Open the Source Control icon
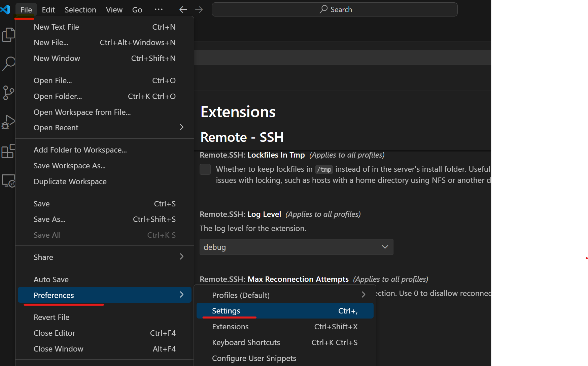588x366 pixels. [8, 93]
